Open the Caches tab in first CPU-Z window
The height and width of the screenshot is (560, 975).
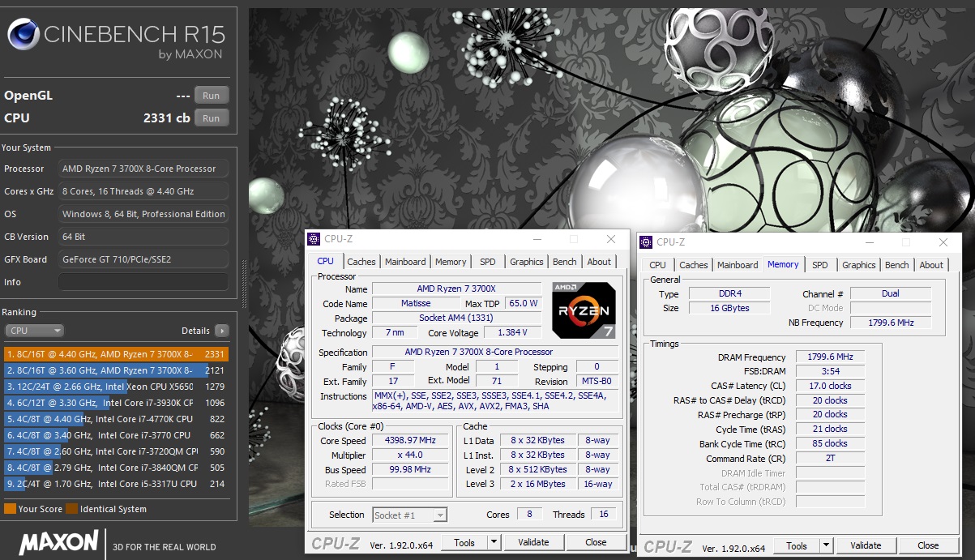(361, 262)
